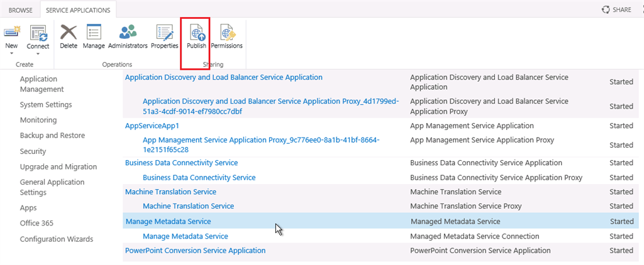
Task: Click the Connect ribbon icon
Action: coord(38,33)
